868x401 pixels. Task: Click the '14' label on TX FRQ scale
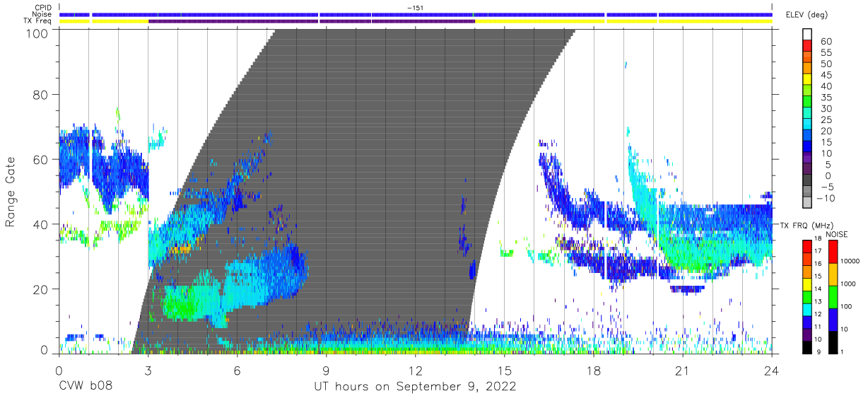pyautogui.click(x=817, y=289)
